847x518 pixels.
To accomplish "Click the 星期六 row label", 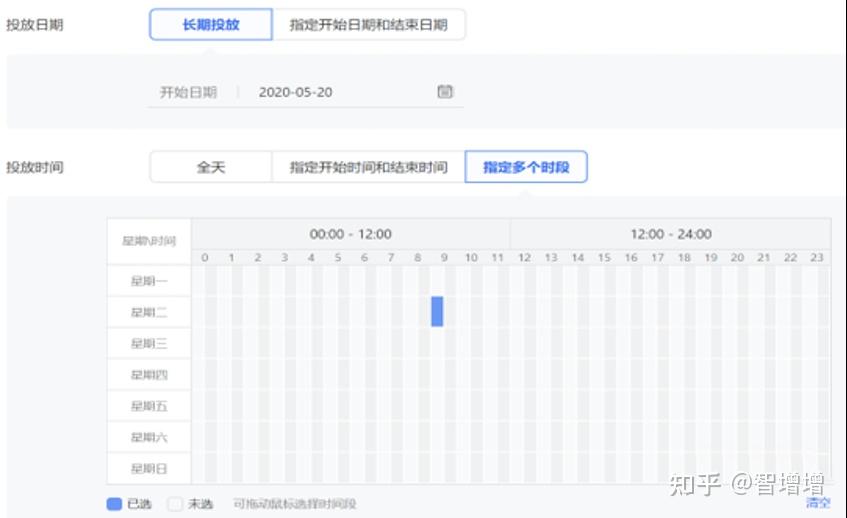I will pos(149,437).
